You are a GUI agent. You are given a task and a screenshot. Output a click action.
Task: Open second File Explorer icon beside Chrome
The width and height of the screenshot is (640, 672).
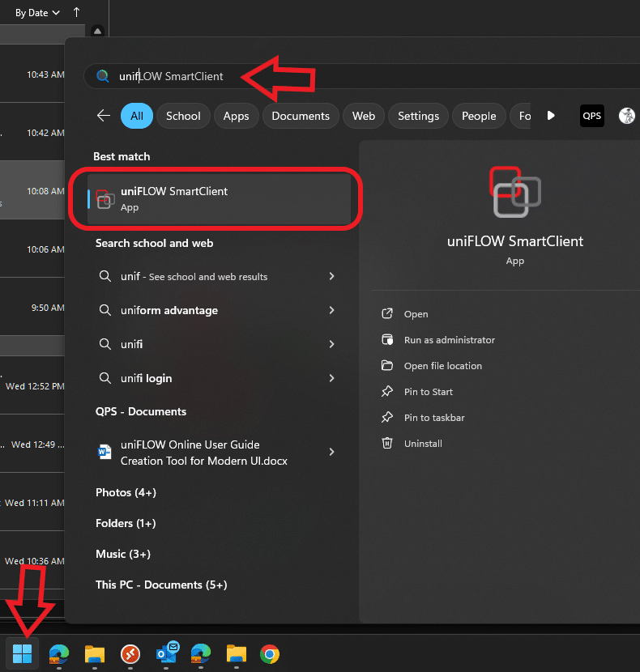237,654
